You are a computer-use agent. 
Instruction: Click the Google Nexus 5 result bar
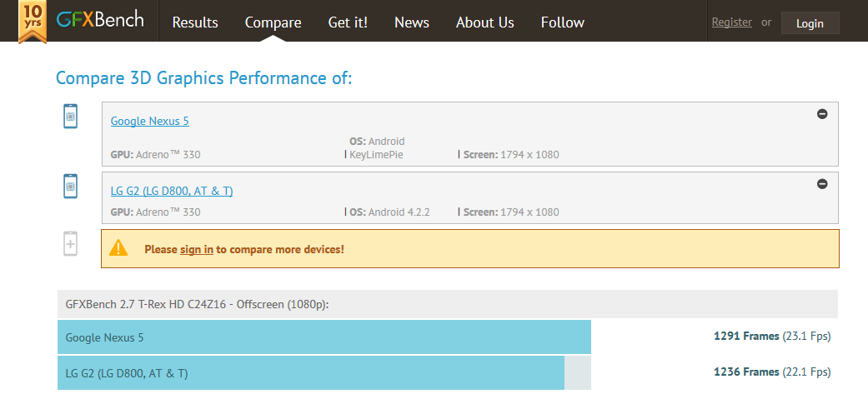click(324, 337)
